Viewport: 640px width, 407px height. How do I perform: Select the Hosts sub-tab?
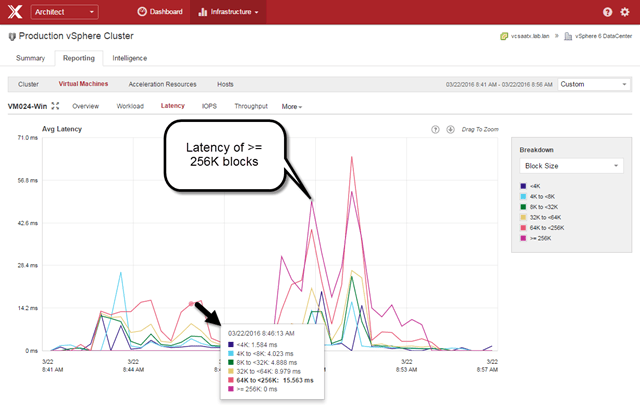click(225, 84)
